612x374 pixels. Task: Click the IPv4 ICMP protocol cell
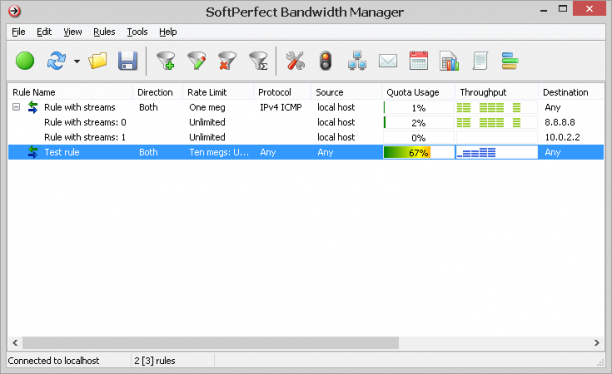(281, 107)
